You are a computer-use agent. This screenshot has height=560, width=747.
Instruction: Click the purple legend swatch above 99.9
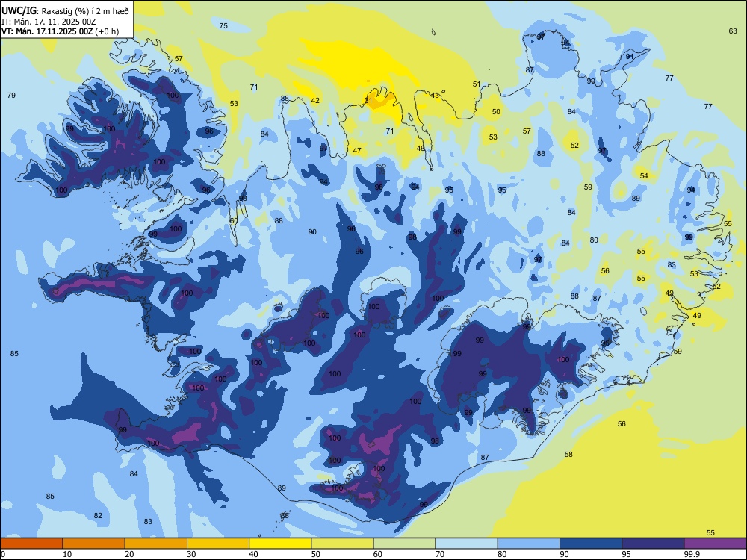[x=715, y=544]
